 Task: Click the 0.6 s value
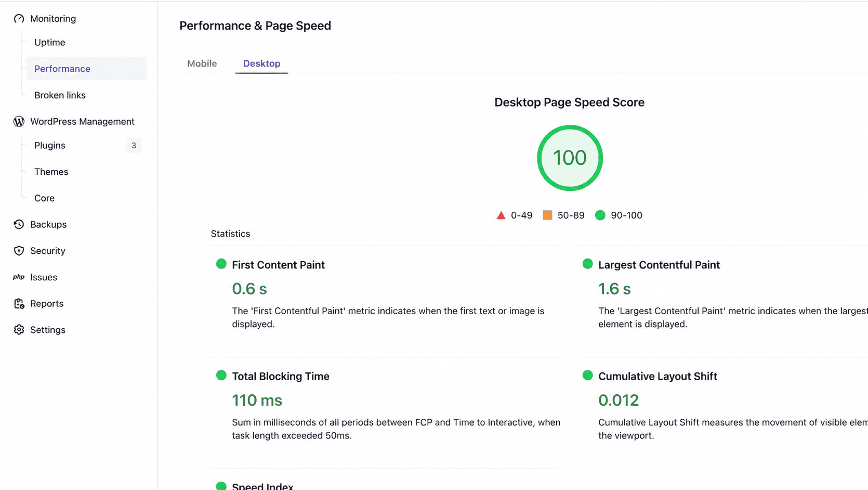pyautogui.click(x=249, y=289)
